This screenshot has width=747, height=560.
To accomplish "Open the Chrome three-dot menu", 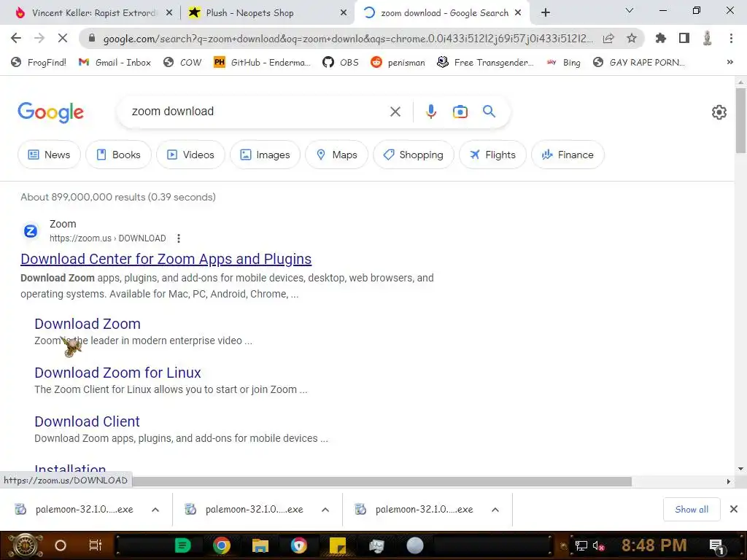I will 731,38.
